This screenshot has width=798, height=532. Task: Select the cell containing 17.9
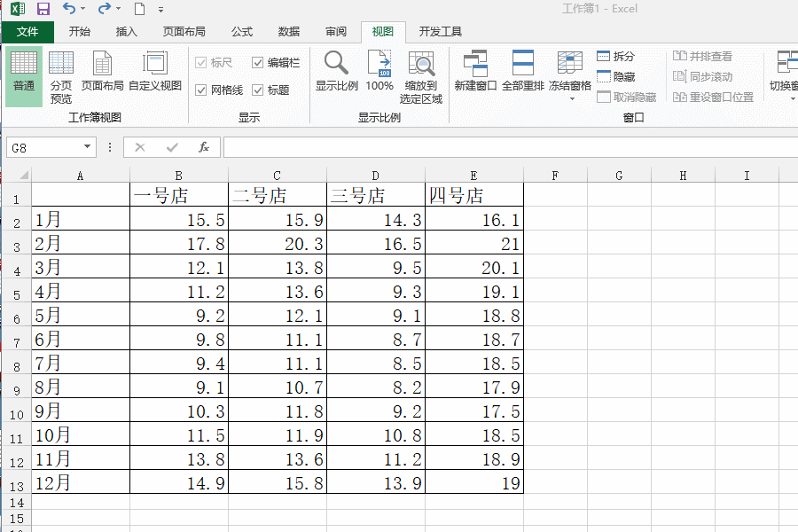(473, 386)
